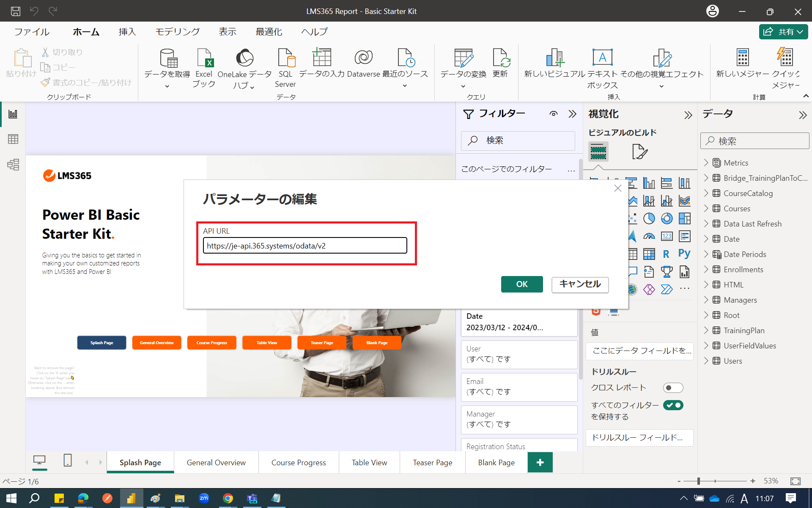Click the orange Teaser Page button on canvas
The image size is (812, 508).
322,343
